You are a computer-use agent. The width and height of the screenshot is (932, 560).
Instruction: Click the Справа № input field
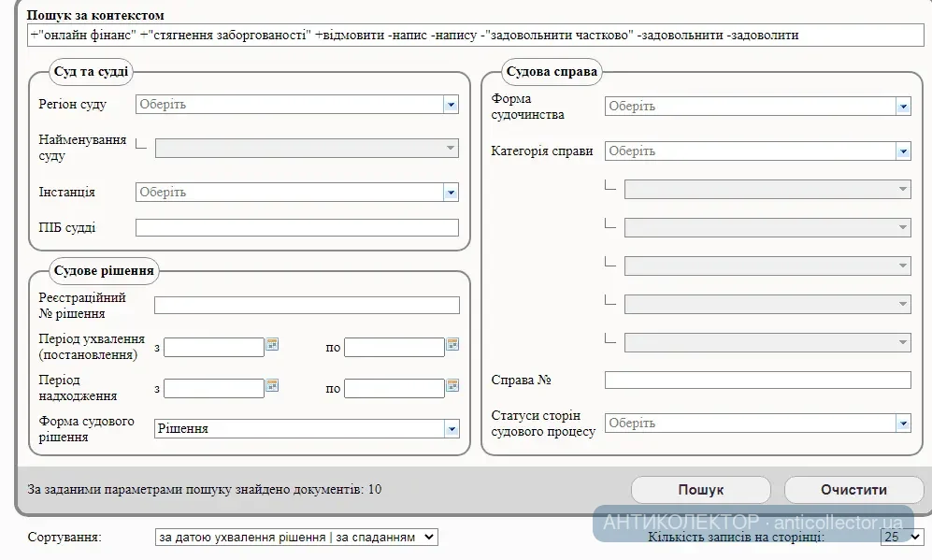coord(757,381)
